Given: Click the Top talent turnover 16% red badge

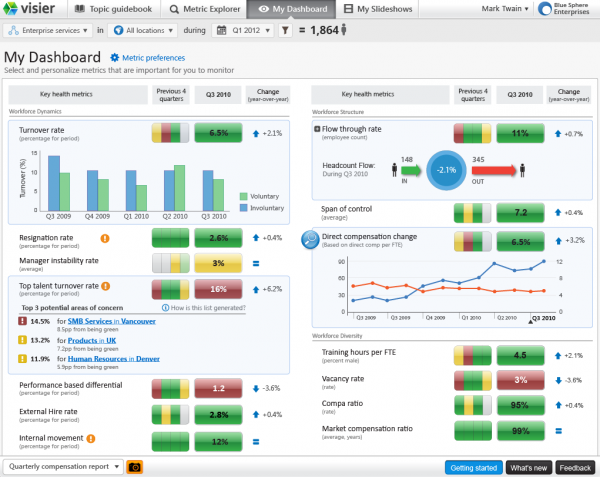Looking at the screenshot, I should [218, 289].
